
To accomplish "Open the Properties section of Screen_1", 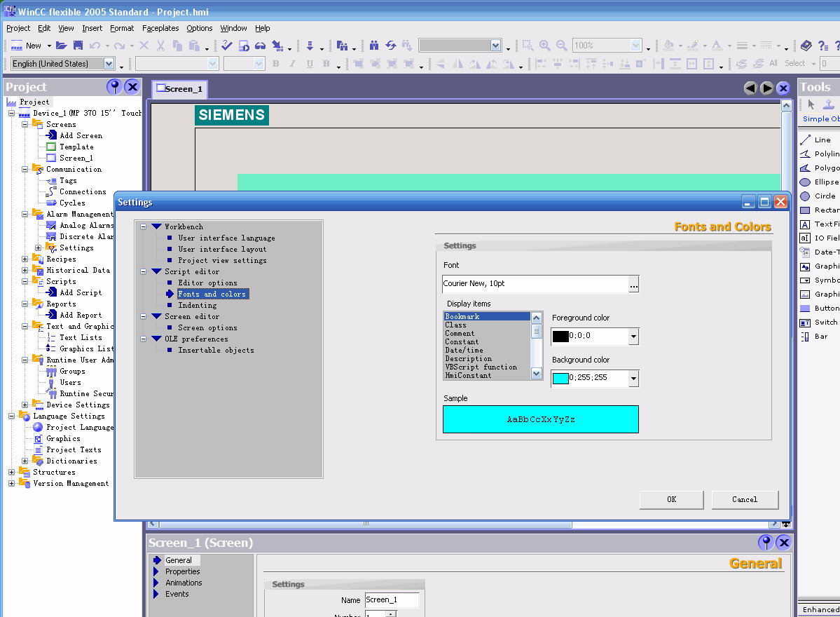I will (182, 571).
